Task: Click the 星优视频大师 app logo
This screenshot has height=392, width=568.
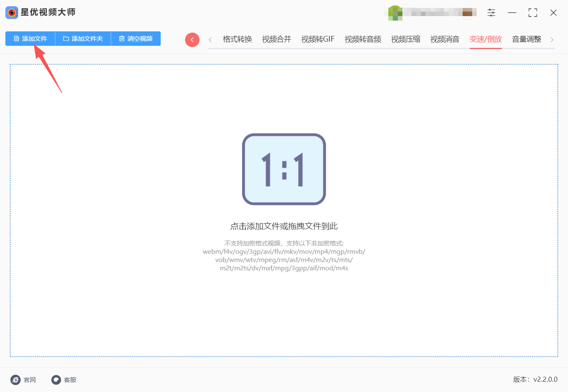Action: pyautogui.click(x=12, y=12)
